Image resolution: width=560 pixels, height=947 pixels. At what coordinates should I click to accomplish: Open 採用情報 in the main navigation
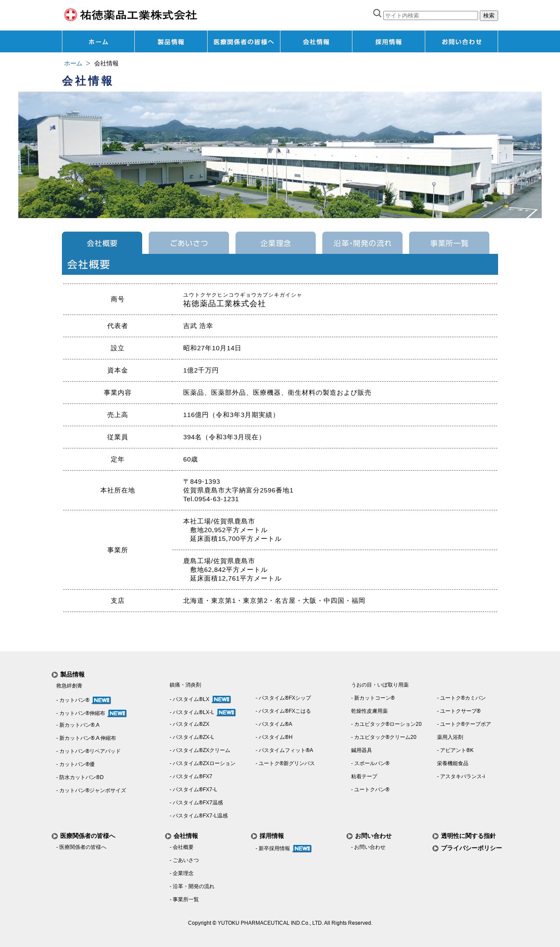[x=389, y=41]
